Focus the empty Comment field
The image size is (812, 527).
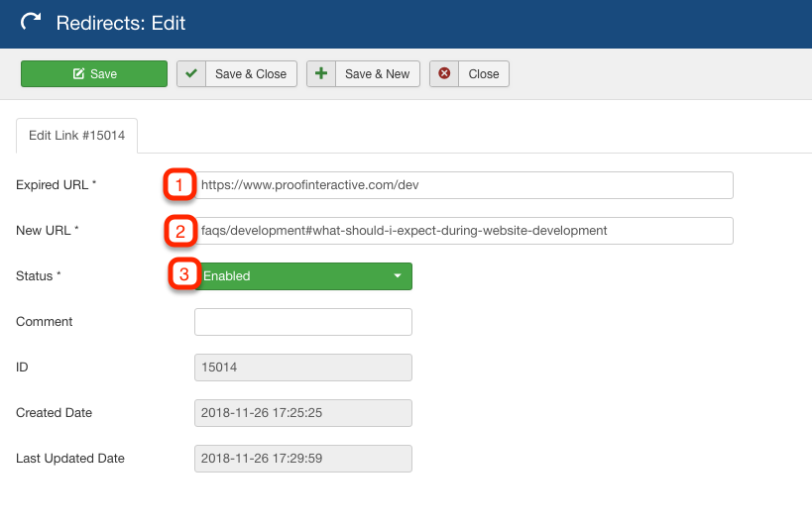pos(303,322)
